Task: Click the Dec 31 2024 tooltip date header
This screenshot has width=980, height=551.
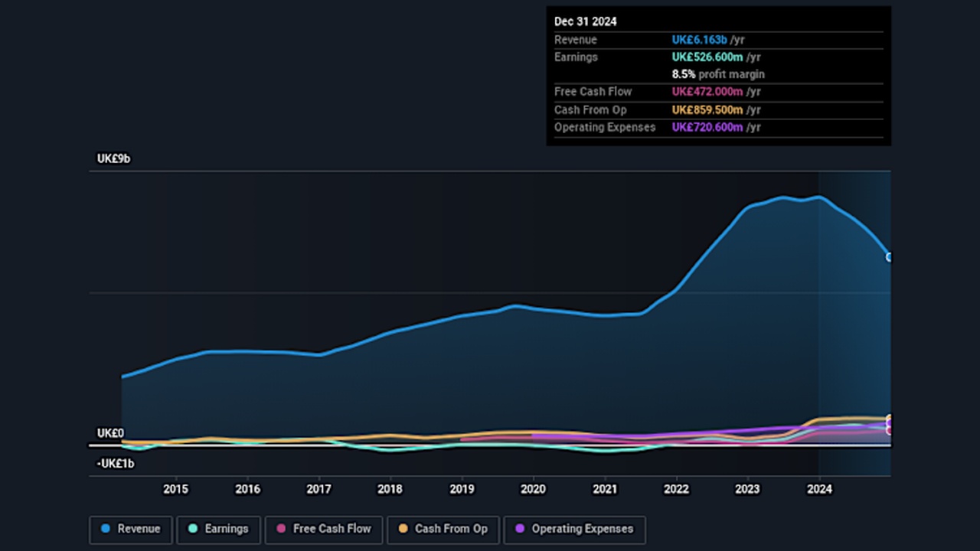Action: pos(586,21)
